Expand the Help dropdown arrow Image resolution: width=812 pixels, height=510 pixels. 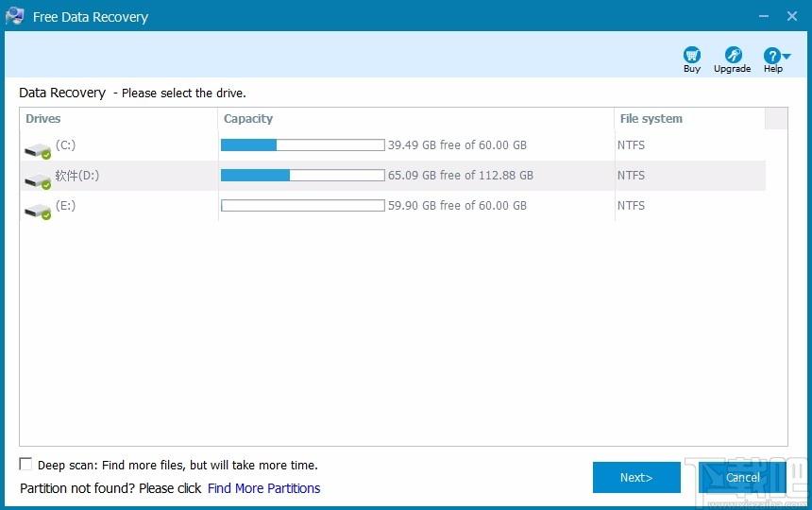pyautogui.click(x=787, y=56)
